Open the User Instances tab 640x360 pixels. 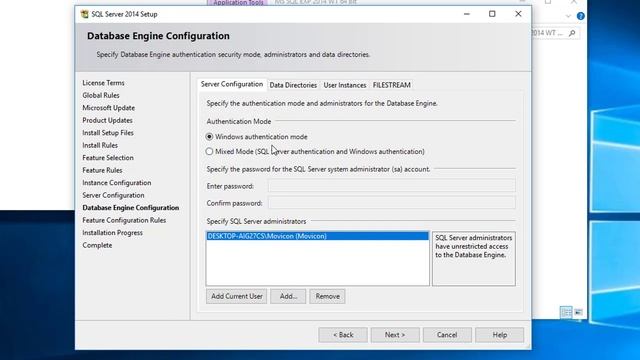click(345, 85)
